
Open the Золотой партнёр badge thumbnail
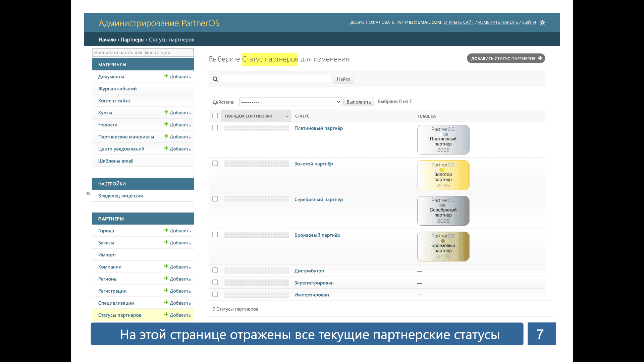[443, 175]
